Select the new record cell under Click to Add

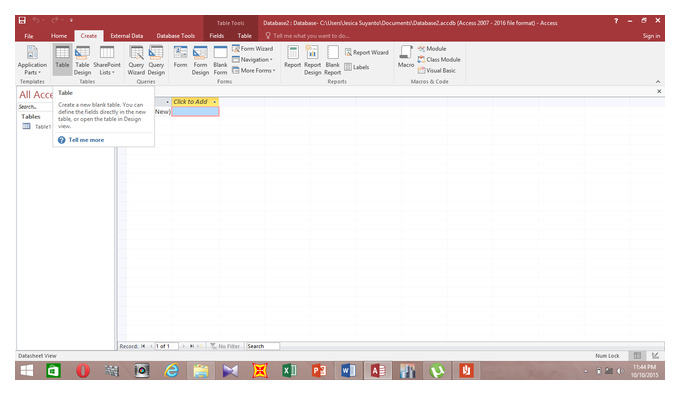195,111
